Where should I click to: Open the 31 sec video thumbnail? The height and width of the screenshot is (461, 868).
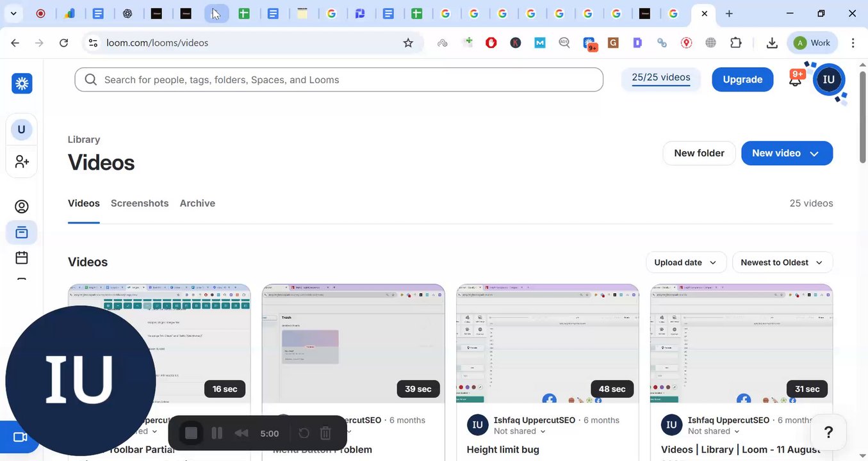click(x=742, y=344)
